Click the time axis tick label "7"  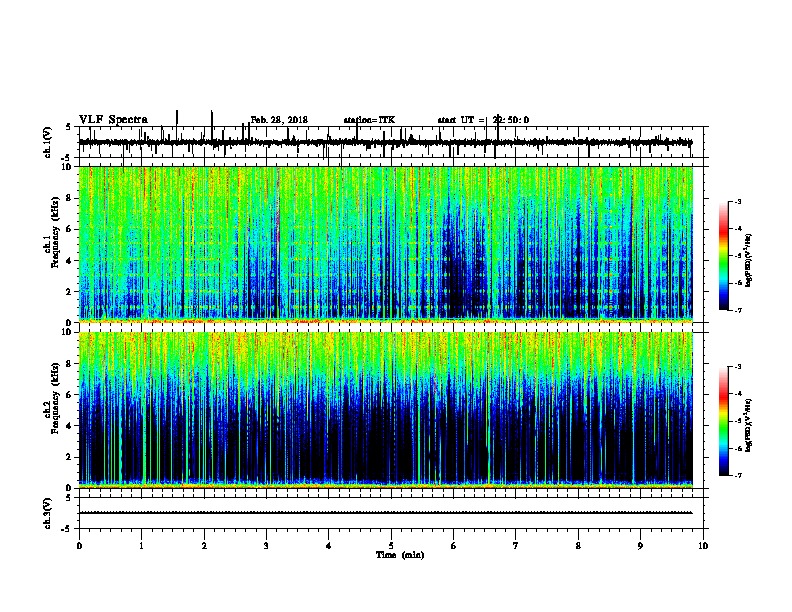pos(516,546)
